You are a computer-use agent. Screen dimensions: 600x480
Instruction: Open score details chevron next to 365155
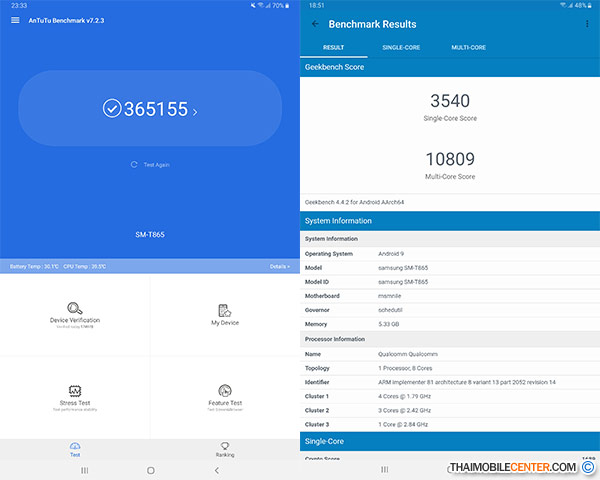pyautogui.click(x=195, y=112)
